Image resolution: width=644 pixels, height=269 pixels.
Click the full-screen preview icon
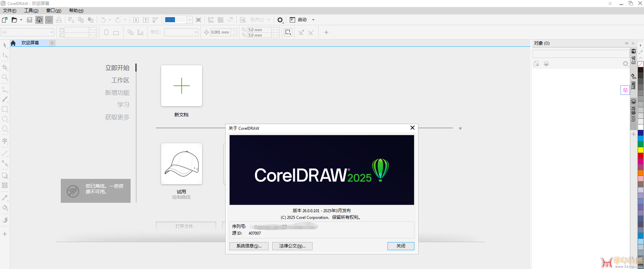click(198, 20)
